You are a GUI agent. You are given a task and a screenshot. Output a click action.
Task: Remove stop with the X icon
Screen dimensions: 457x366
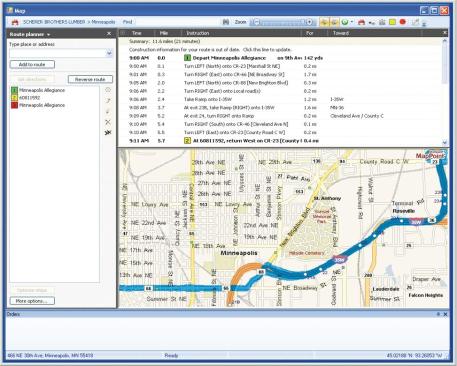pyautogui.click(x=108, y=122)
